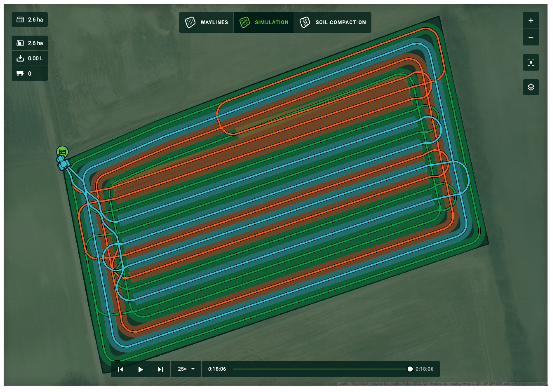Open the 25× playback speed dropdown
The image size is (553, 392).
[x=186, y=369]
